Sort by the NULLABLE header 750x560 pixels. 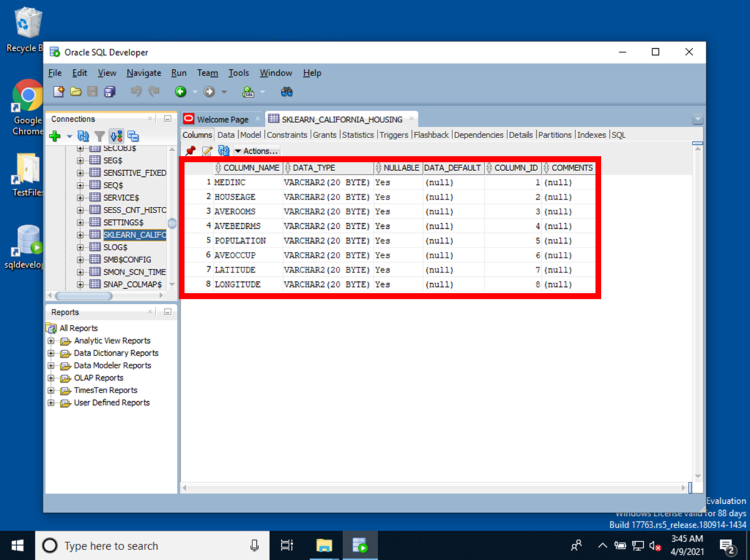click(398, 168)
